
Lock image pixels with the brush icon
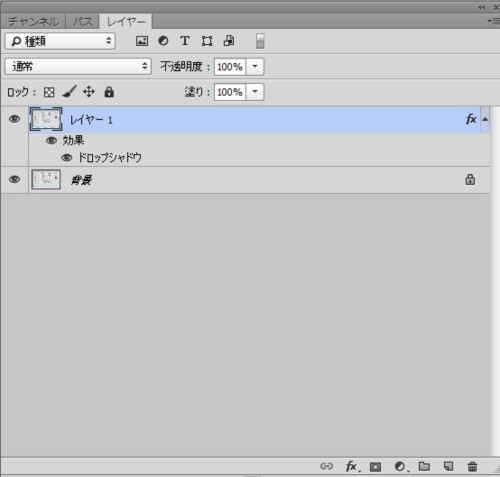click(69, 92)
